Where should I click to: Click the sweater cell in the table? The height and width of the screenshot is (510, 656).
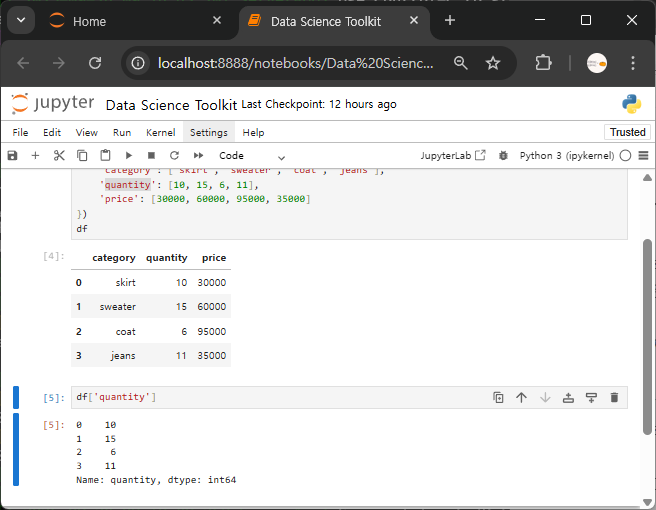tap(118, 307)
